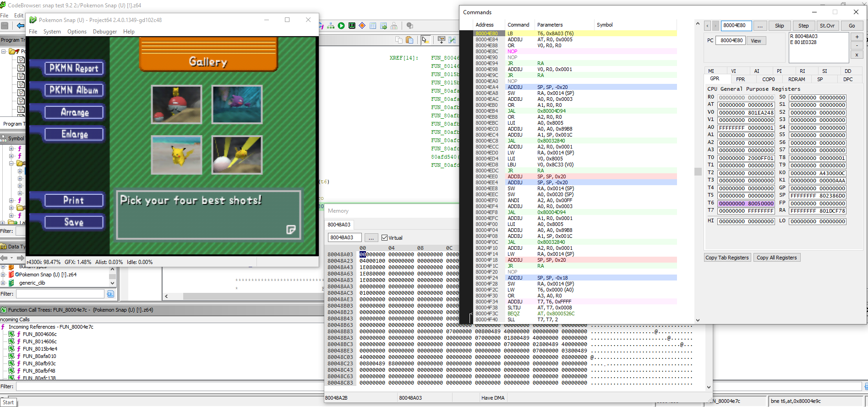Open the File menu in Project64
Screen dimensions: 868x407
33,32
